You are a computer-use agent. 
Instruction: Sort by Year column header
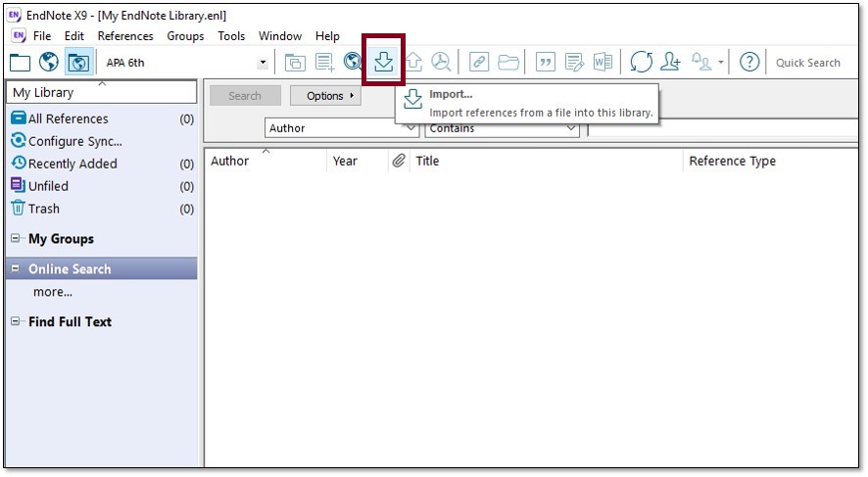click(x=357, y=161)
